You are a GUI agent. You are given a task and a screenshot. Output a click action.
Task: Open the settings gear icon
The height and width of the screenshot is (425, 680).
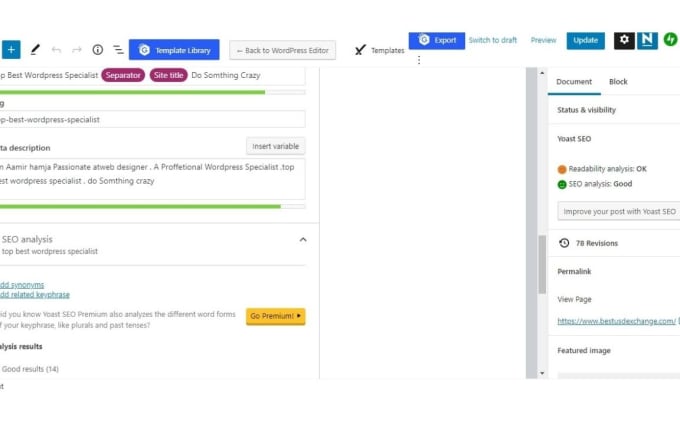click(x=624, y=40)
